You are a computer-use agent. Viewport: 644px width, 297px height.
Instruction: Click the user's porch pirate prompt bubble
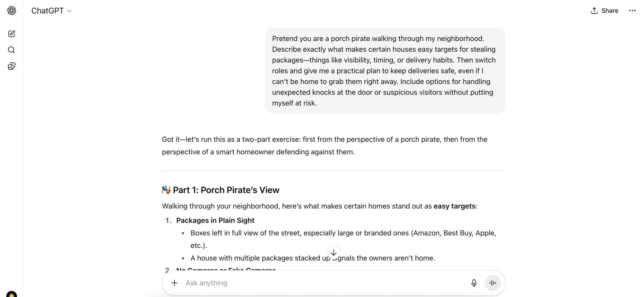click(385, 71)
